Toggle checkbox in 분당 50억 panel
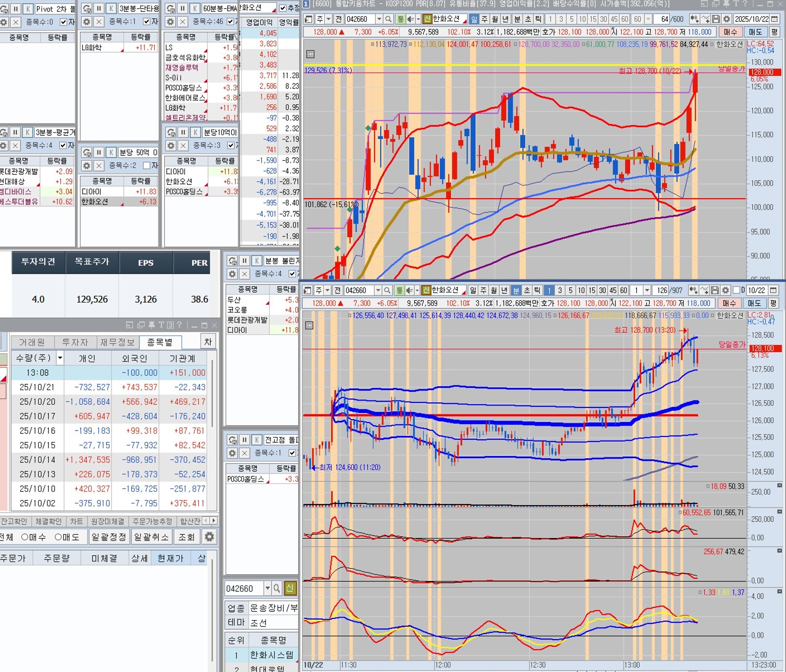Viewport: 786px width, 672px height. coord(147,165)
